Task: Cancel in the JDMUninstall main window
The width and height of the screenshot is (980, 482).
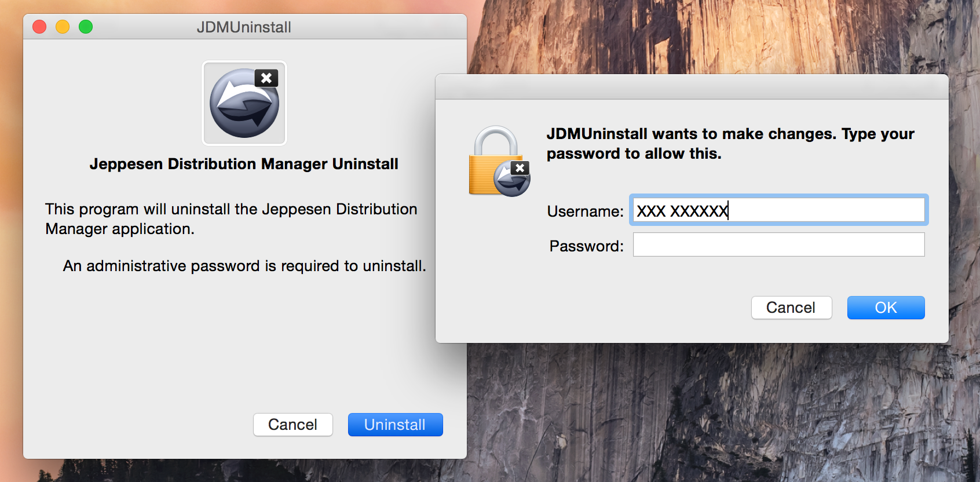Action: (x=292, y=425)
